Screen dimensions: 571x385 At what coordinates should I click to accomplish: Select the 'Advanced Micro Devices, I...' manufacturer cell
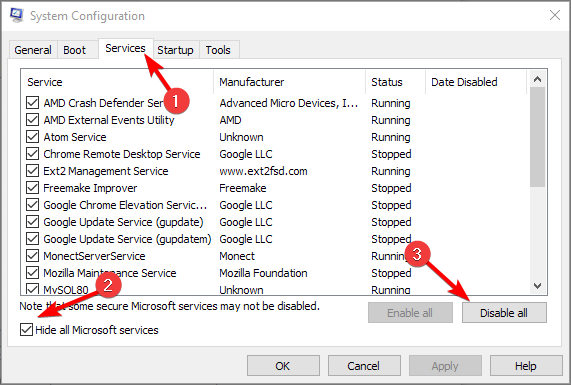tap(288, 103)
